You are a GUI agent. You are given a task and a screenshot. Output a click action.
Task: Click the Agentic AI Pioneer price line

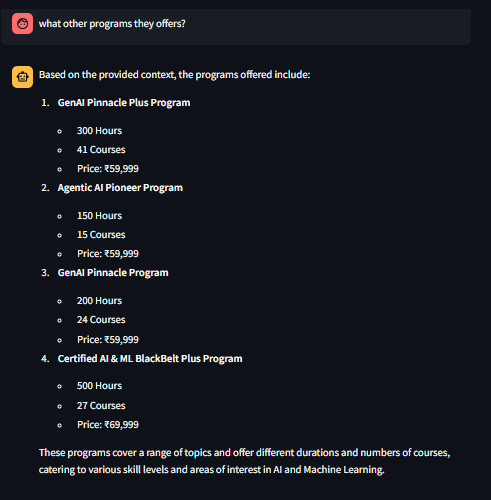(108, 254)
